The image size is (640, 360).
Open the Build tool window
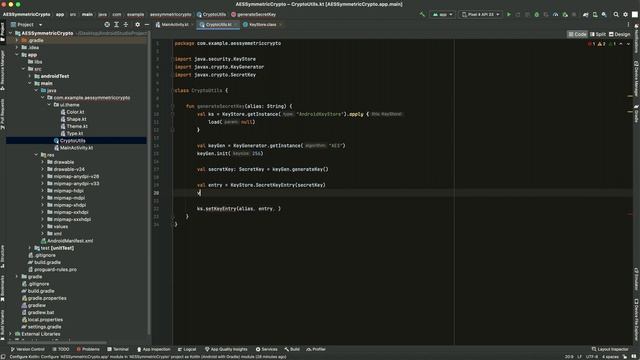tap(292, 349)
